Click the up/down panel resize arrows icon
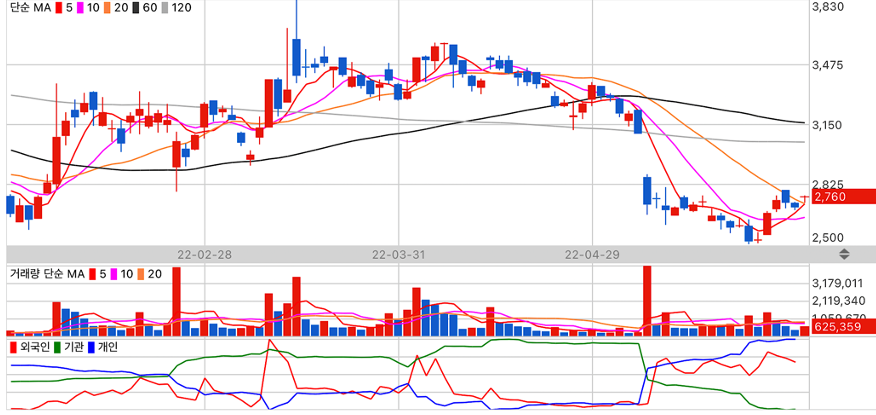The image size is (876, 415). tap(844, 254)
